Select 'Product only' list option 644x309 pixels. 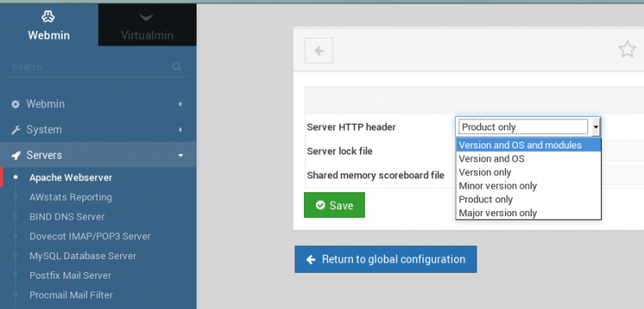[x=528, y=199]
